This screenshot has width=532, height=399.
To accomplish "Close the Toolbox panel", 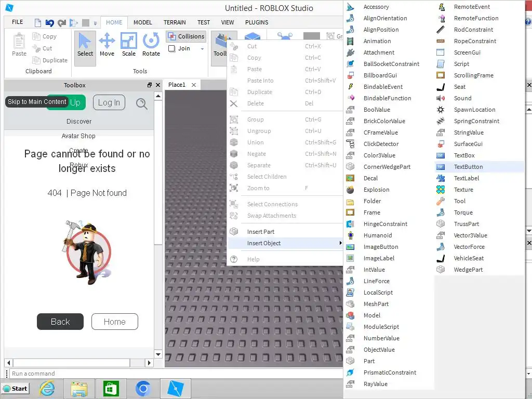I will click(158, 85).
